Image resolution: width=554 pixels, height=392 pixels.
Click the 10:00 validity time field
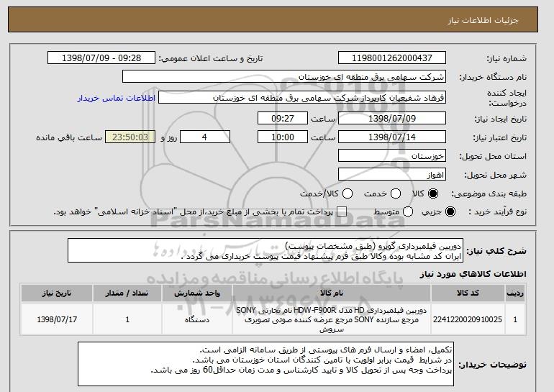coord(283,137)
